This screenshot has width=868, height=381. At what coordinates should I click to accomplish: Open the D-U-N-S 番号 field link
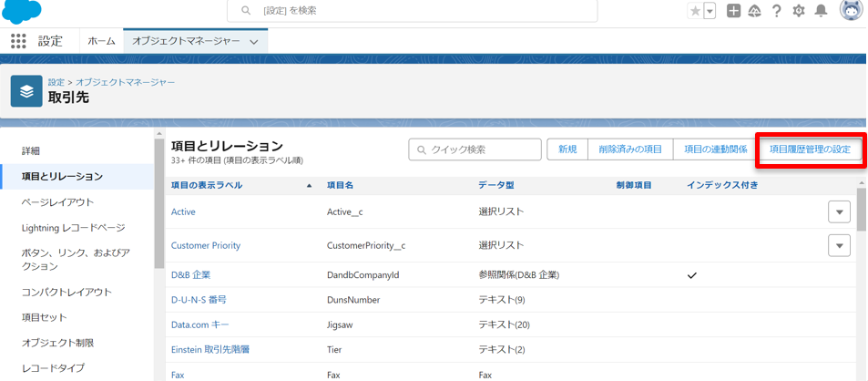(199, 300)
